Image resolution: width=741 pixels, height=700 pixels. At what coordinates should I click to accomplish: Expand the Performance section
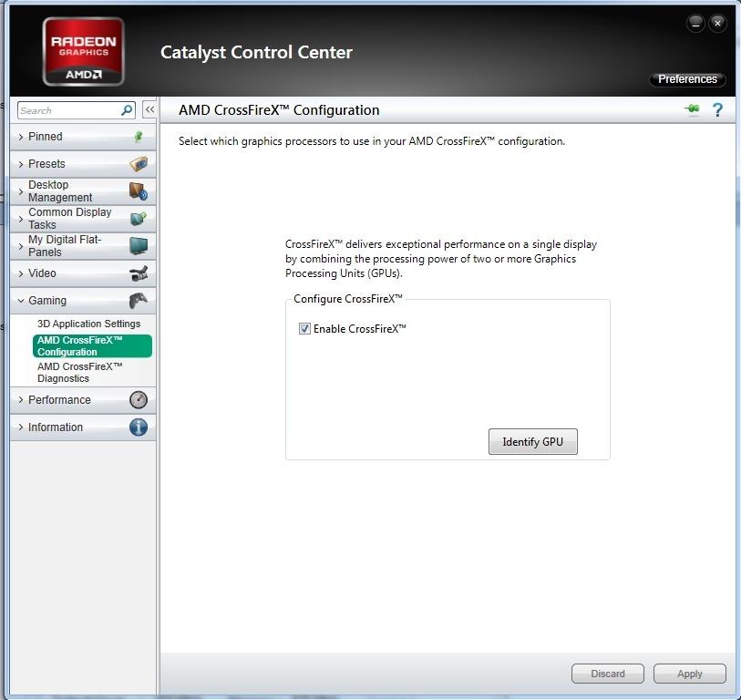coord(83,400)
